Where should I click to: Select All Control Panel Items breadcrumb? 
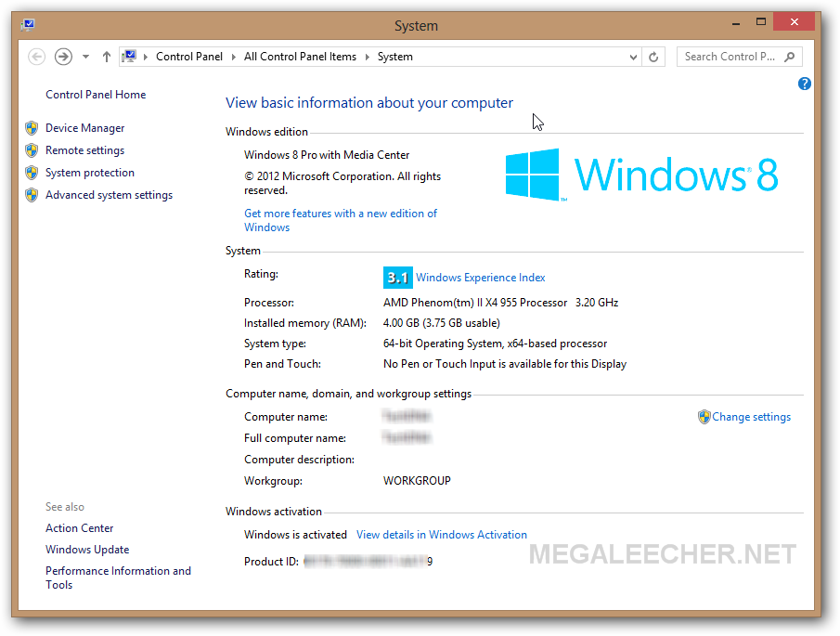coord(300,57)
